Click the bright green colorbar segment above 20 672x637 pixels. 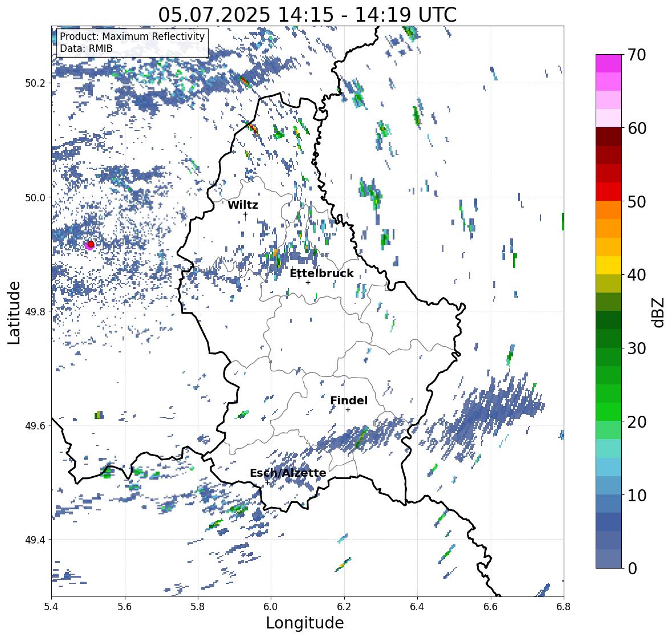609,412
